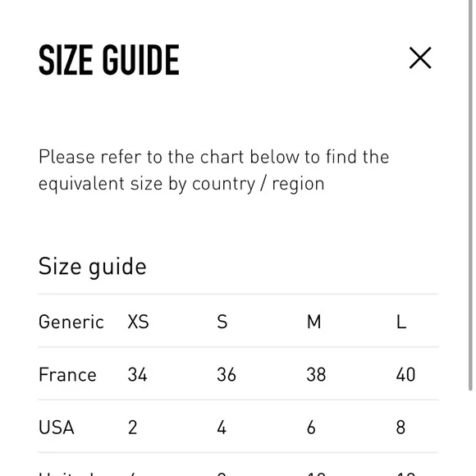Click the 'Size guide' table subtitle
476x476 pixels.
(x=92, y=267)
